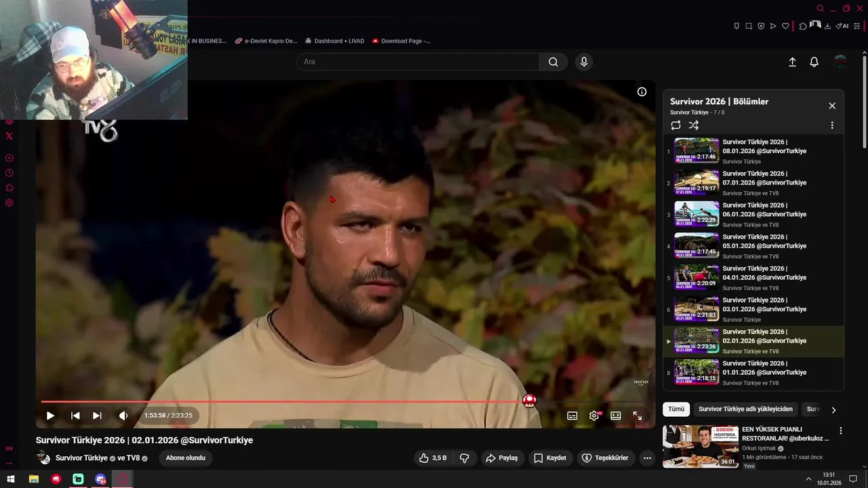Toggle subscription with Abone olundu button
The height and width of the screenshot is (488, 868).
click(186, 458)
